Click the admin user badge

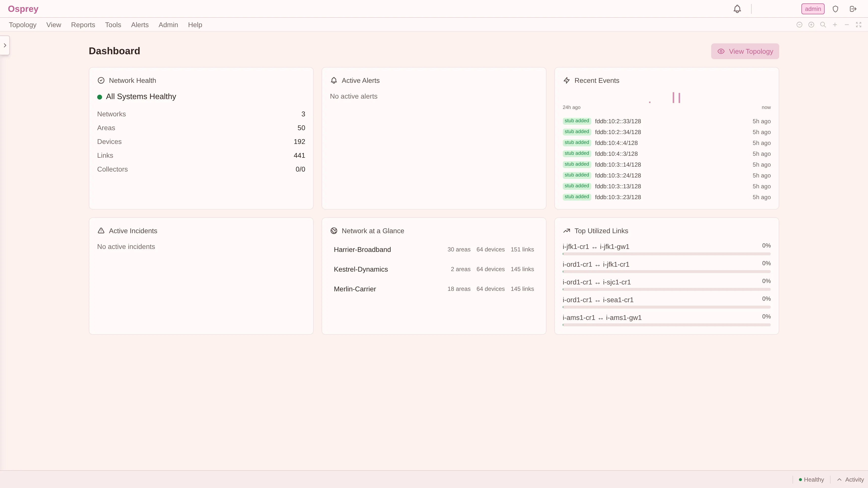[x=813, y=9]
